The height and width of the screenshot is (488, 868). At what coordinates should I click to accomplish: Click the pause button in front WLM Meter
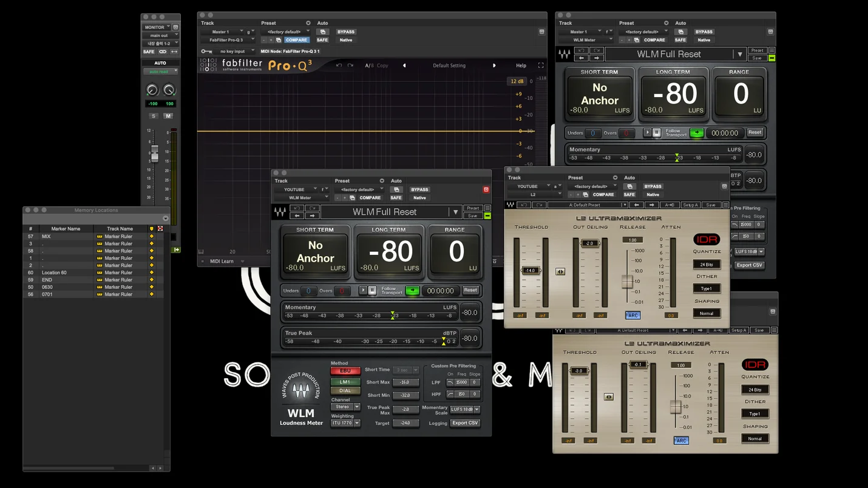[x=372, y=290]
